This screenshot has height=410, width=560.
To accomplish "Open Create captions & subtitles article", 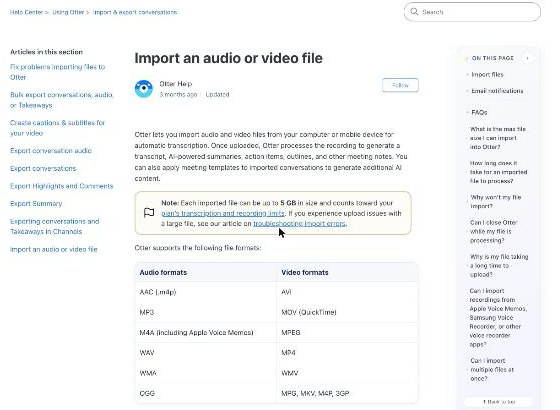I will (57, 128).
